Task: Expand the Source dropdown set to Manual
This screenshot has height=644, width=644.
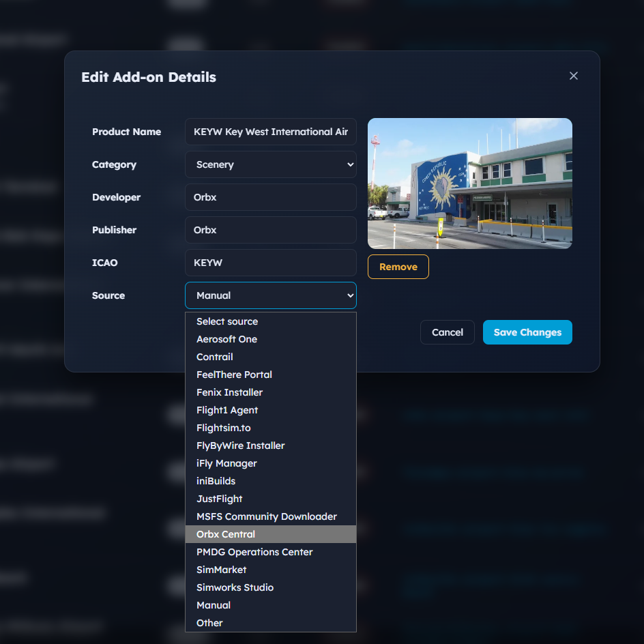Action: (x=270, y=295)
